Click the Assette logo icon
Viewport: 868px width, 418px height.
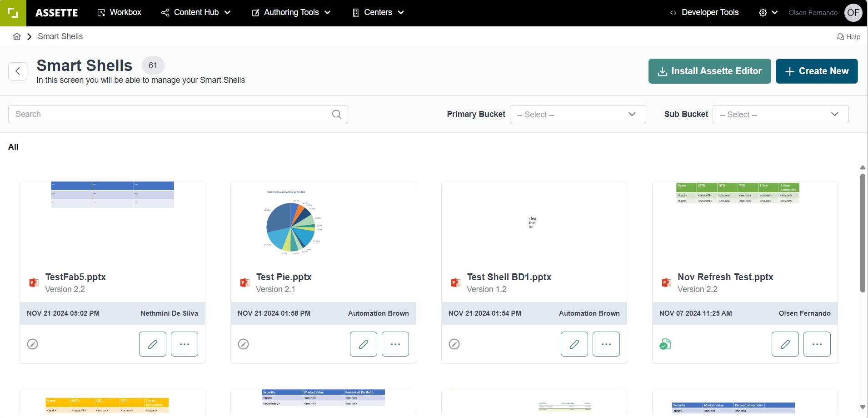point(13,13)
